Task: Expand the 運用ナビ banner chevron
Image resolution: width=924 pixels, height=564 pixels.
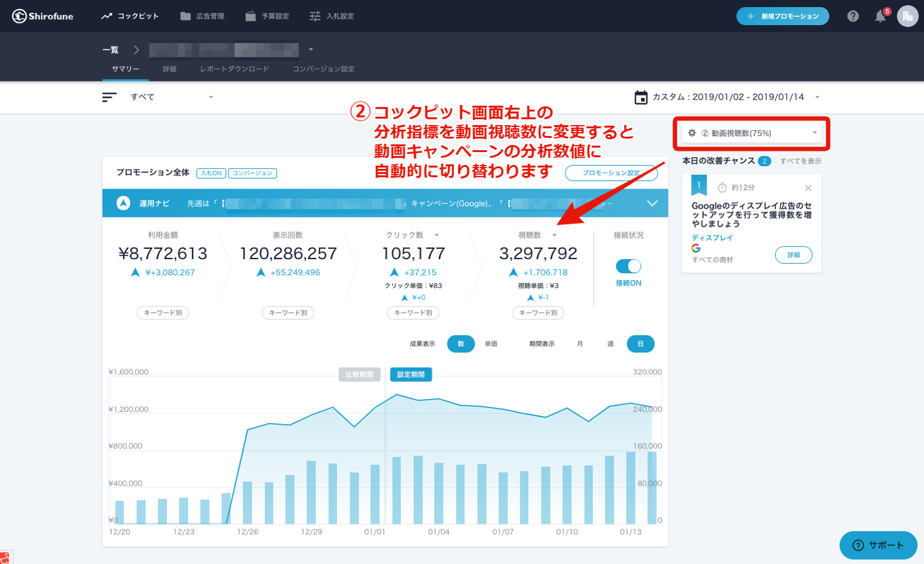Action: click(x=652, y=203)
